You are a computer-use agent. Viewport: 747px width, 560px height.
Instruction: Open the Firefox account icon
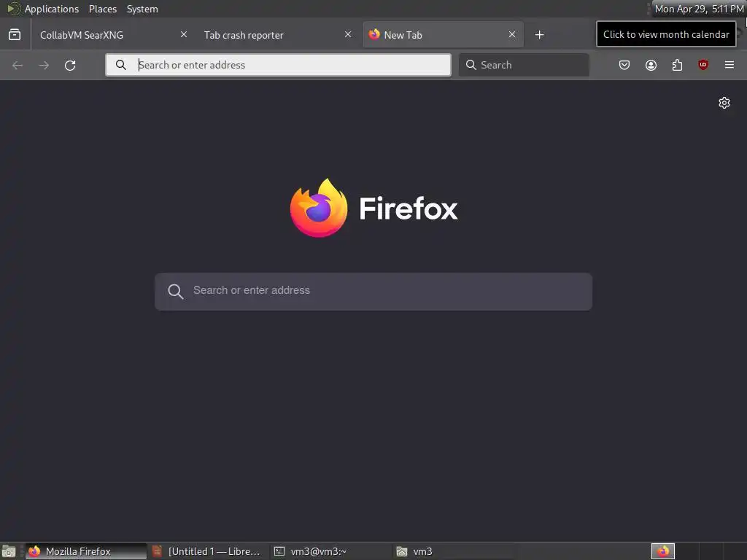coord(651,65)
